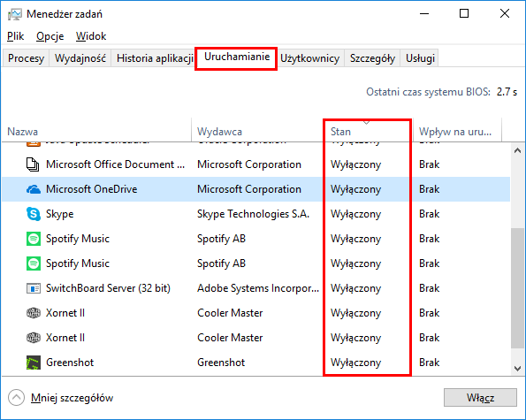
Task: Sort by the Wydawca column header
Action: 257,132
